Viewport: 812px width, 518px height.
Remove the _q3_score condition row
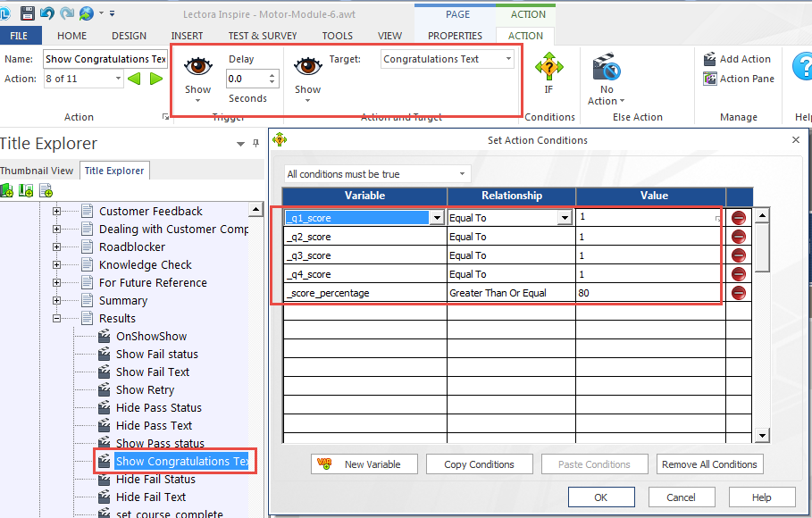[x=739, y=255]
